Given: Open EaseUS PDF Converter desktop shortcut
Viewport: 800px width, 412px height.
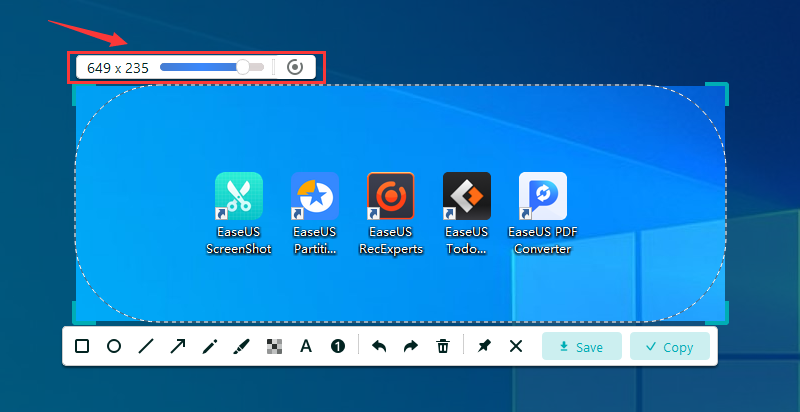Looking at the screenshot, I should point(543,213).
